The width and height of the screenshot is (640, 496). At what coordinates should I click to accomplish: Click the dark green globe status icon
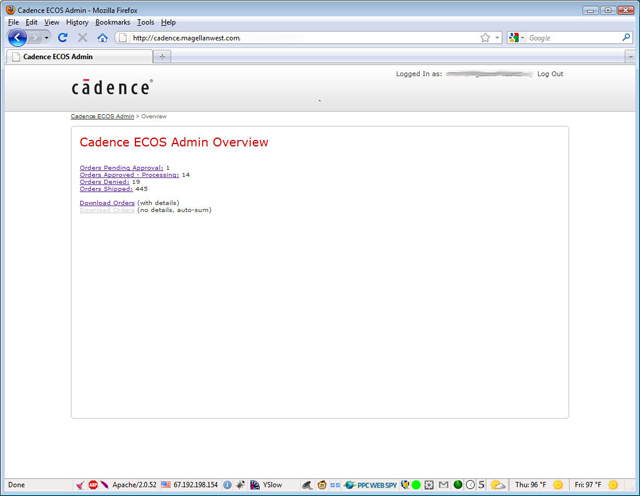[458, 485]
